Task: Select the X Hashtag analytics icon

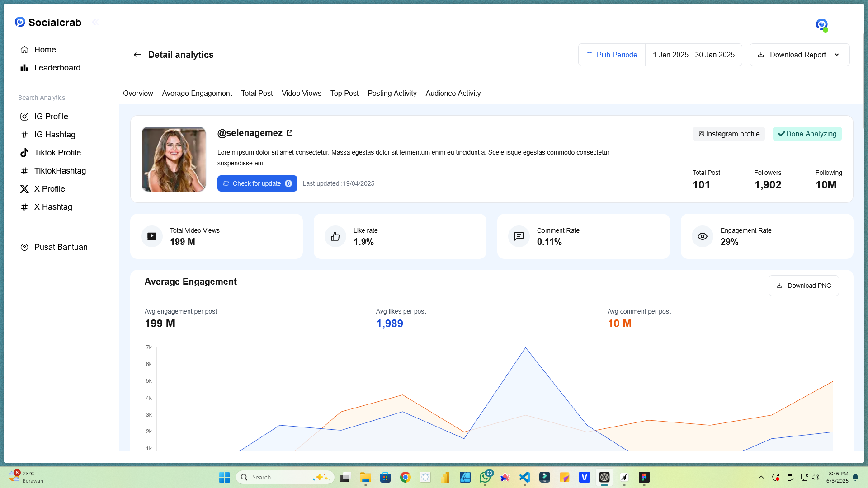Action: click(x=24, y=206)
